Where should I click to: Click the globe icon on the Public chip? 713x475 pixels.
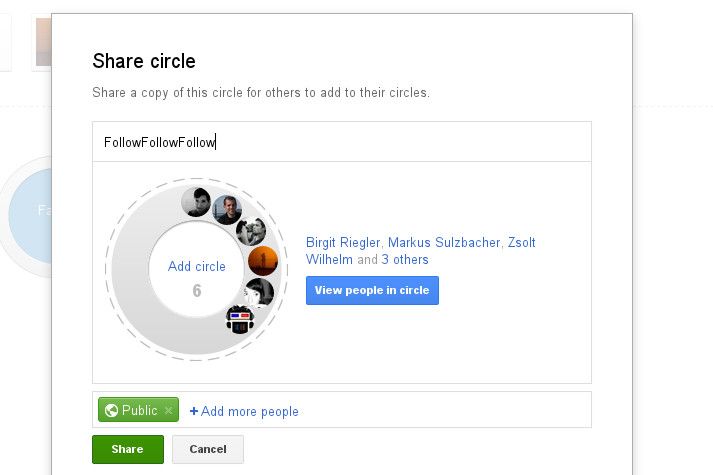pyautogui.click(x=111, y=410)
